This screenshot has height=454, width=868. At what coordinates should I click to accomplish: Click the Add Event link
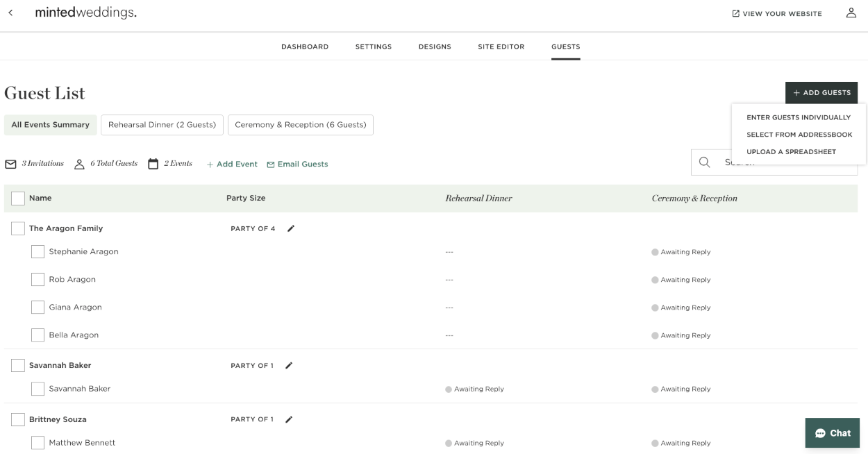(x=232, y=165)
